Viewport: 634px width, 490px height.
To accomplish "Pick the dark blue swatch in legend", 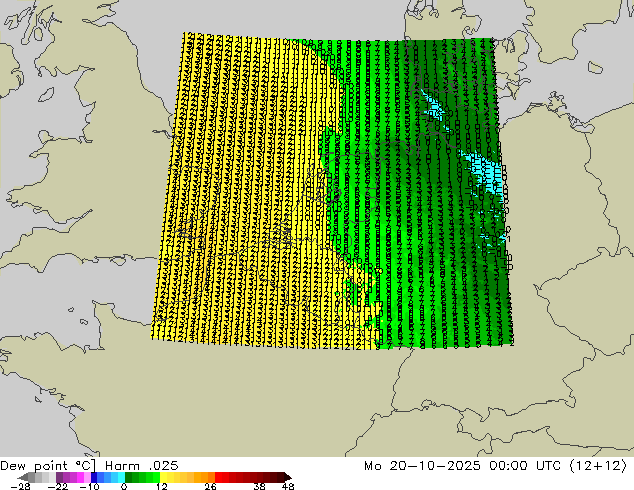I will pyautogui.click(x=94, y=477).
